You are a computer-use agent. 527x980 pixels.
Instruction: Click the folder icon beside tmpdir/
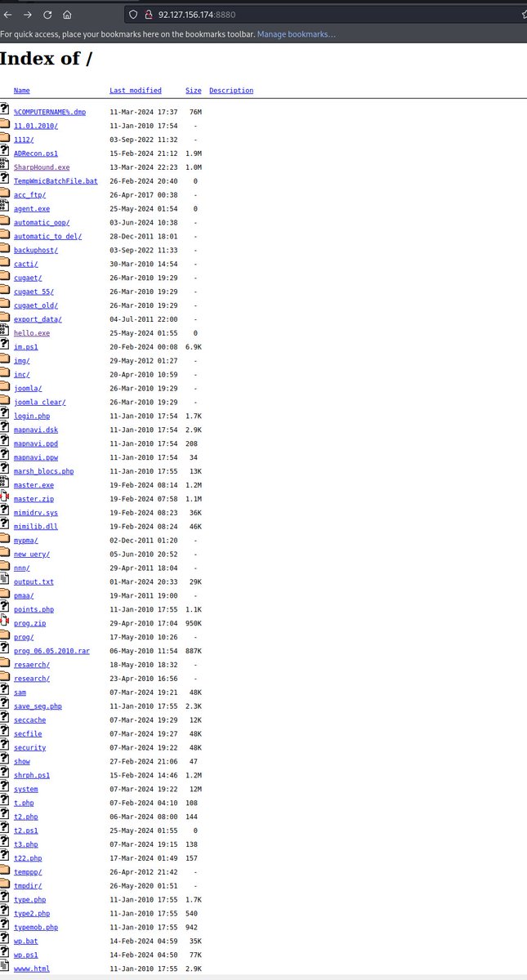pos(4,885)
